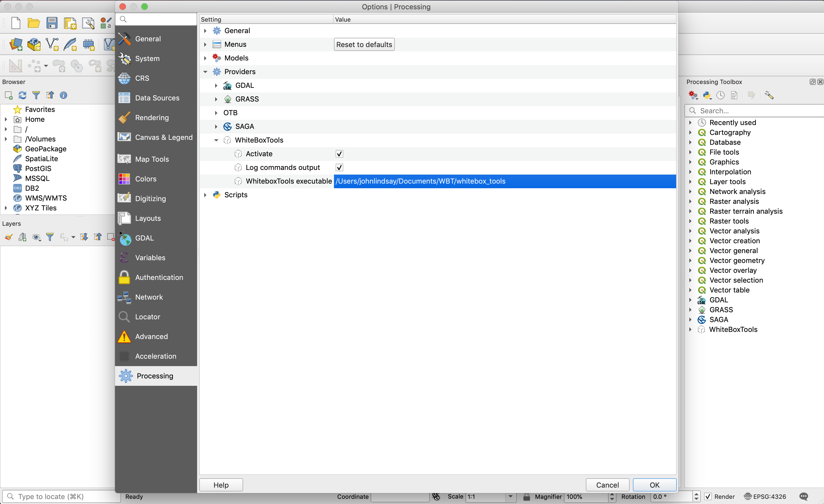The width and height of the screenshot is (824, 504).
Task: Select the System settings menu item
Action: [148, 58]
